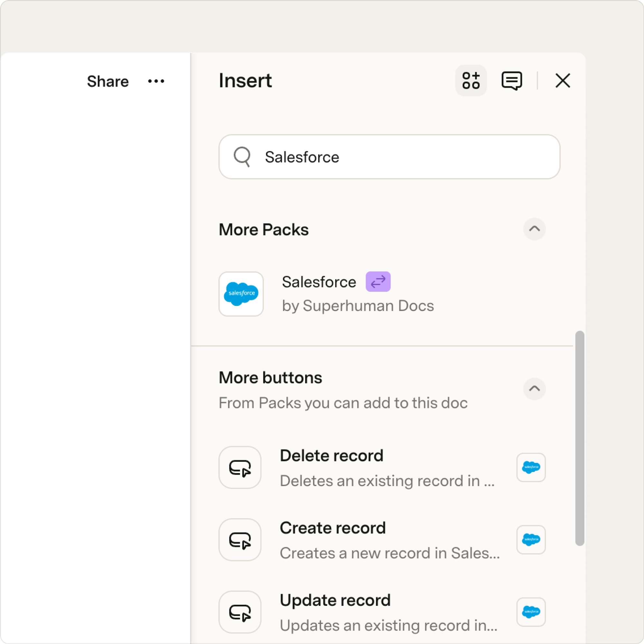Click the Insert panel vertical scrollbar
Viewport: 644px width, 644px height.
pyautogui.click(x=580, y=438)
